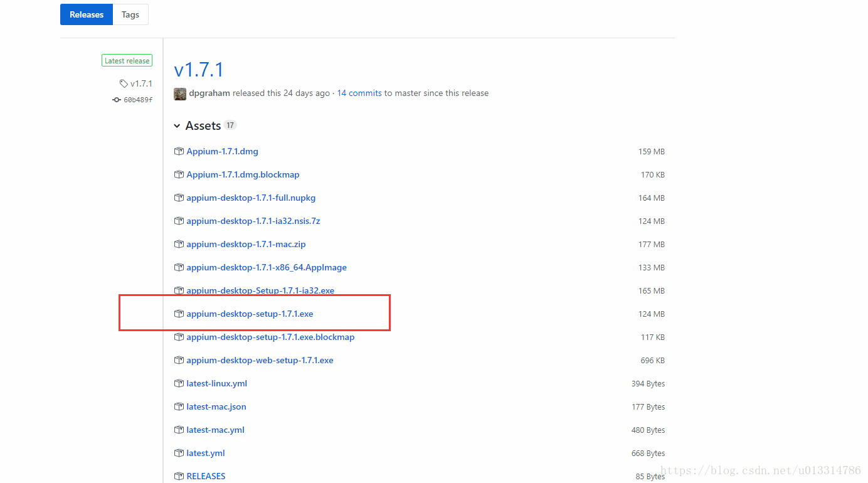
Task: Open the latest-mac.json file link
Action: 216,406
